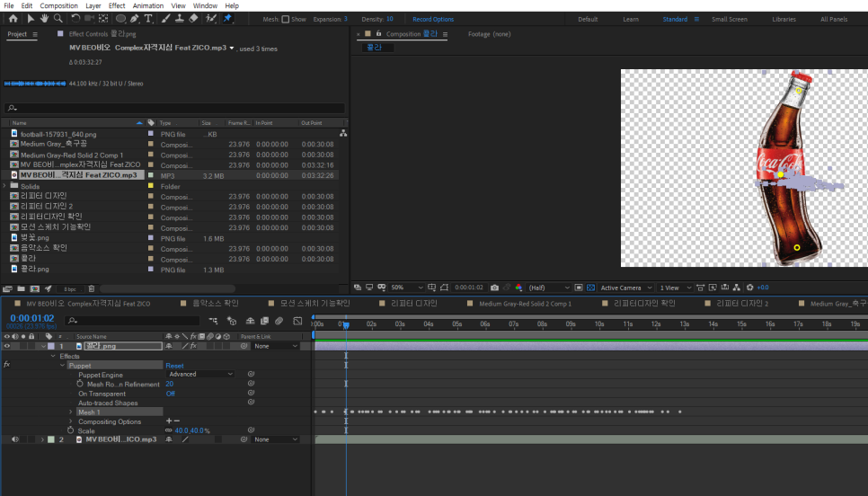Expand the MV BEO mp3 layer
This screenshot has height=496, width=868.
coord(42,439)
